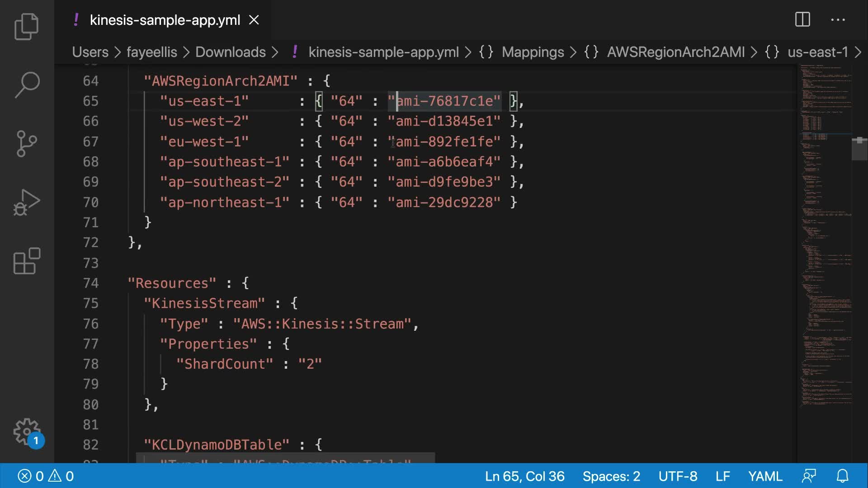
Task: Open notifications bell in status bar
Action: (842, 476)
